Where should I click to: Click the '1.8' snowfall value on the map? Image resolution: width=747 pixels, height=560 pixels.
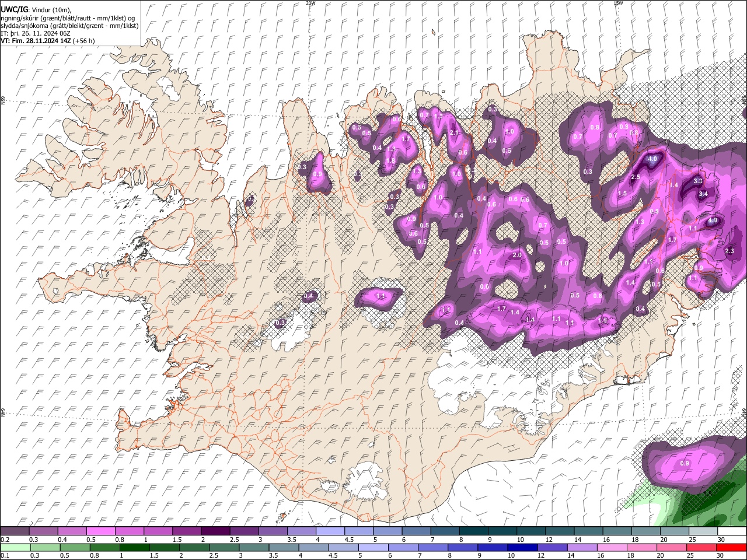[x=390, y=161]
